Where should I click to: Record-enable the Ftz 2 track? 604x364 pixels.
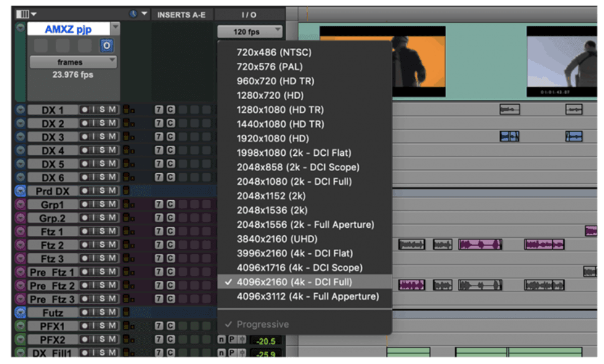point(84,245)
